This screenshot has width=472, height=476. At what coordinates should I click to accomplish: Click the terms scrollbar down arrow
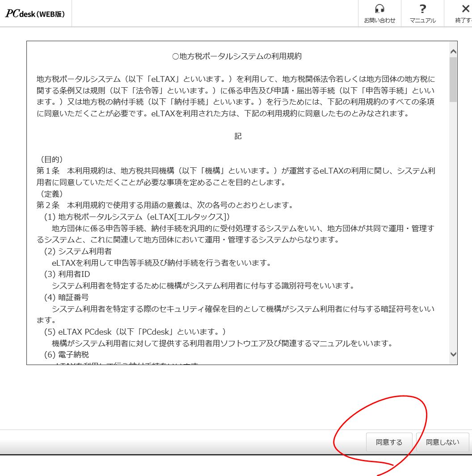453,354
